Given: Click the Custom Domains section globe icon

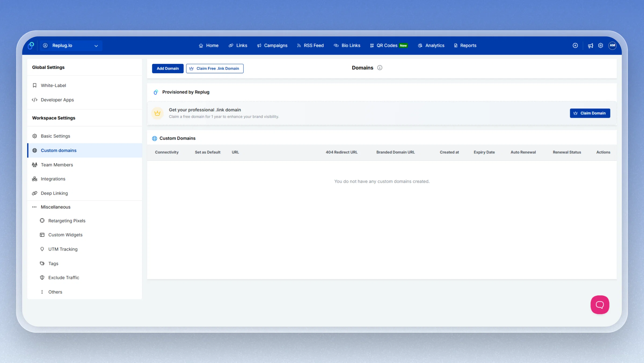Looking at the screenshot, I should [155, 138].
